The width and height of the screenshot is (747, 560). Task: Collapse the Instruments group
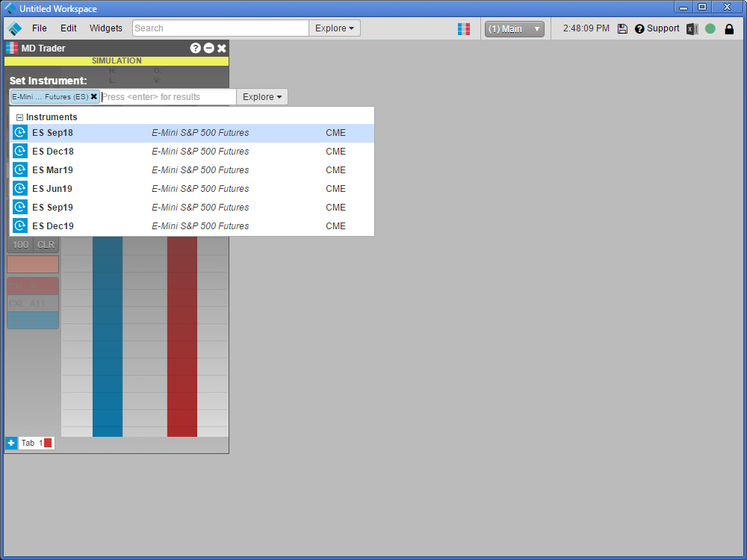click(x=19, y=117)
